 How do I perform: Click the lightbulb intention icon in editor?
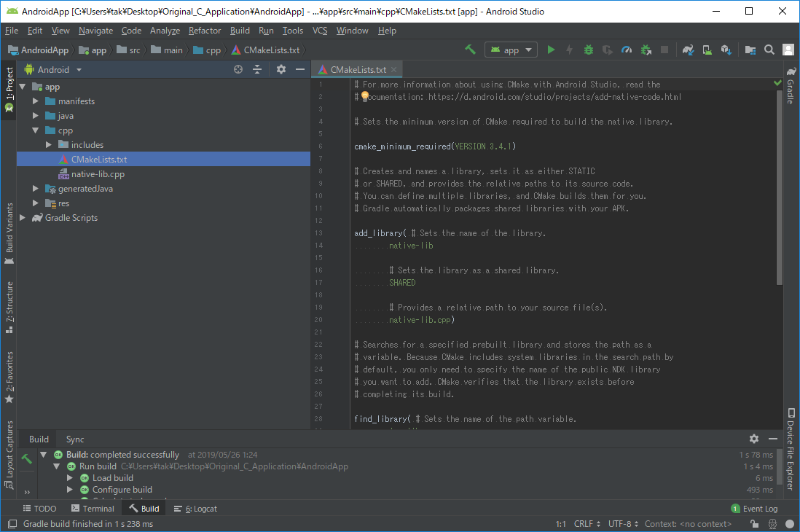(x=365, y=96)
